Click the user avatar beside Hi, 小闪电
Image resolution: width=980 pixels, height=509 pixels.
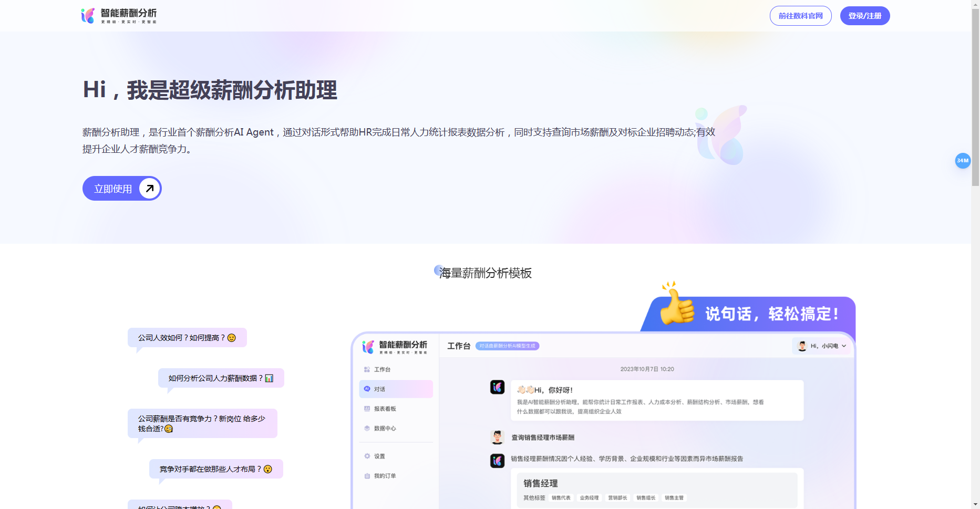click(802, 346)
